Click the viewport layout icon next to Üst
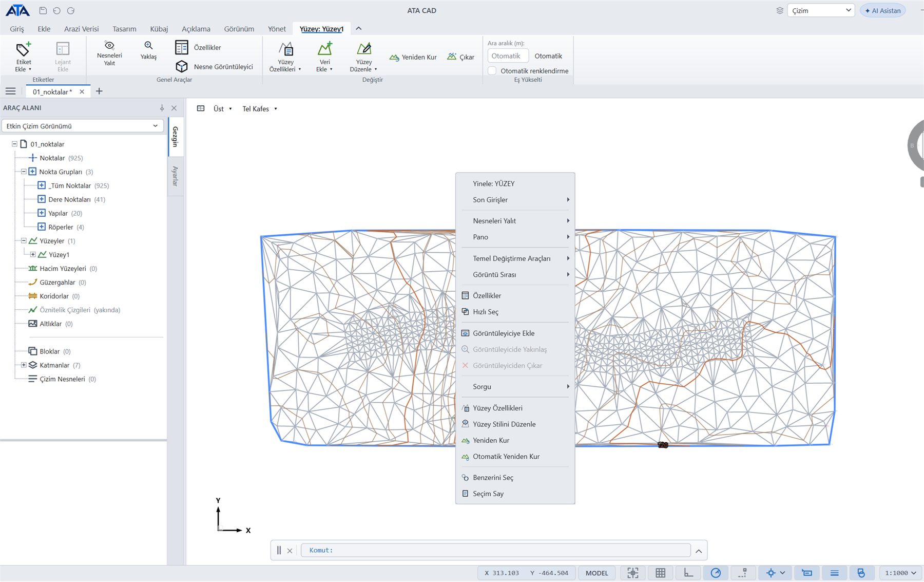 point(201,108)
